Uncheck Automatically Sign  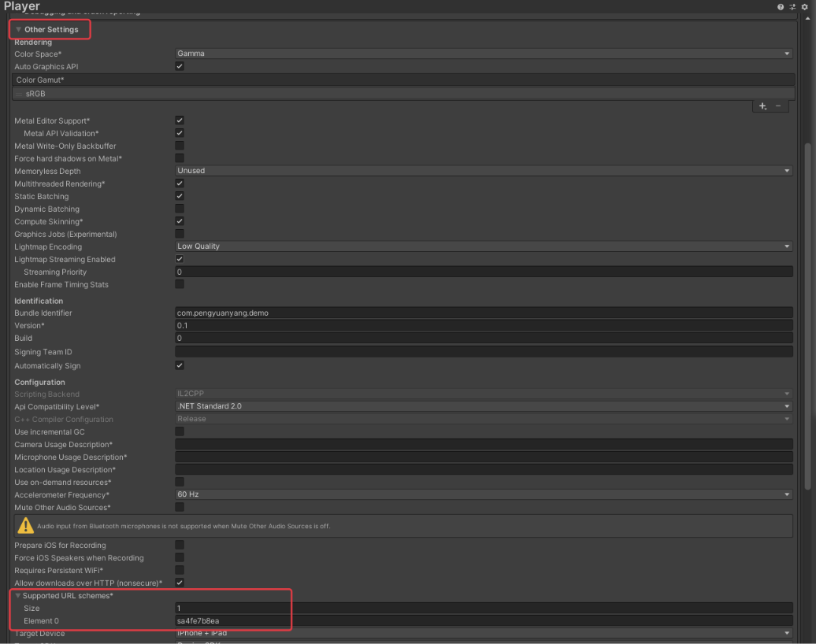[180, 365]
